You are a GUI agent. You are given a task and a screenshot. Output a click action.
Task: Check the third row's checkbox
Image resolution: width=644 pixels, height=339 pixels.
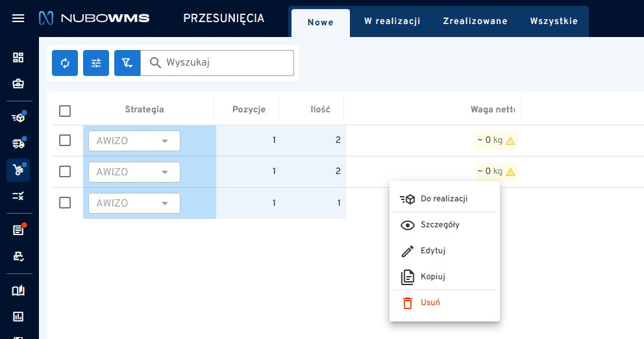pos(65,203)
